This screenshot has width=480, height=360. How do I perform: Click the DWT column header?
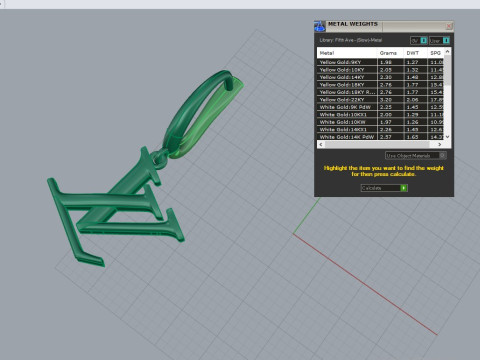coord(416,53)
